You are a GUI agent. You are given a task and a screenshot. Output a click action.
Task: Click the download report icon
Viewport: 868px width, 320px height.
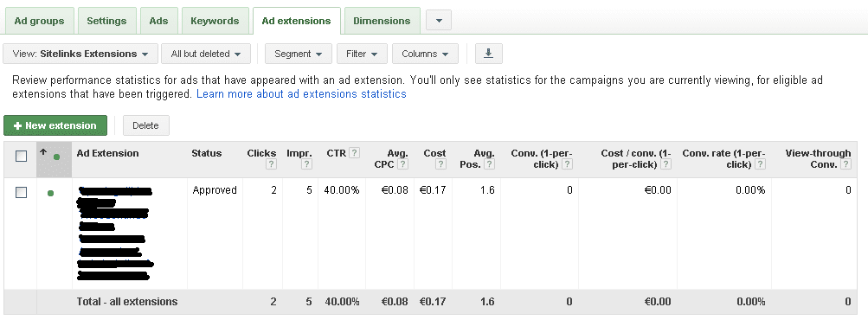pos(488,54)
